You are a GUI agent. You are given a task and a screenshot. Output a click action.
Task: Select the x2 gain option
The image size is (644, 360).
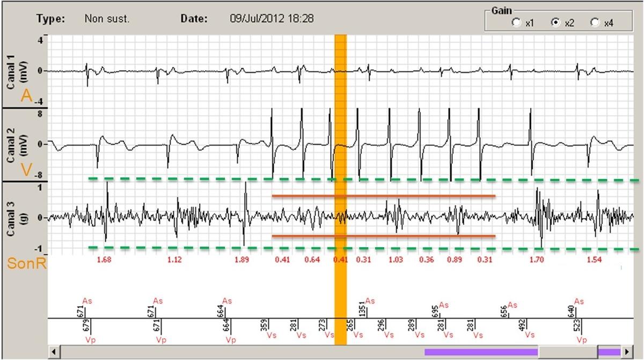(555, 23)
